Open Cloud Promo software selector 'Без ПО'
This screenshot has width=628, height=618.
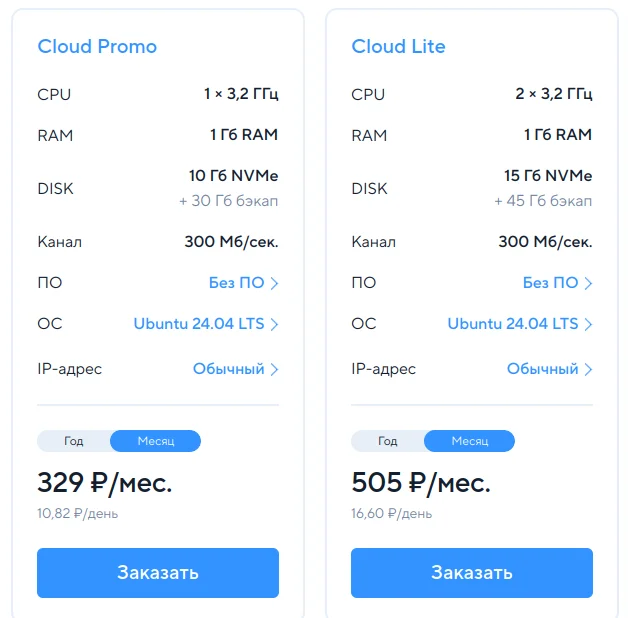point(237,283)
